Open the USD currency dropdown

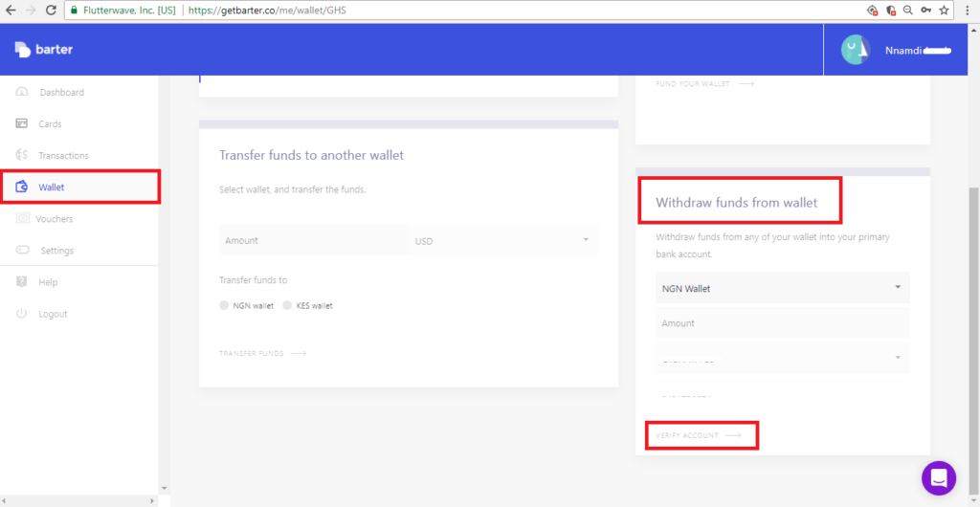[502, 240]
